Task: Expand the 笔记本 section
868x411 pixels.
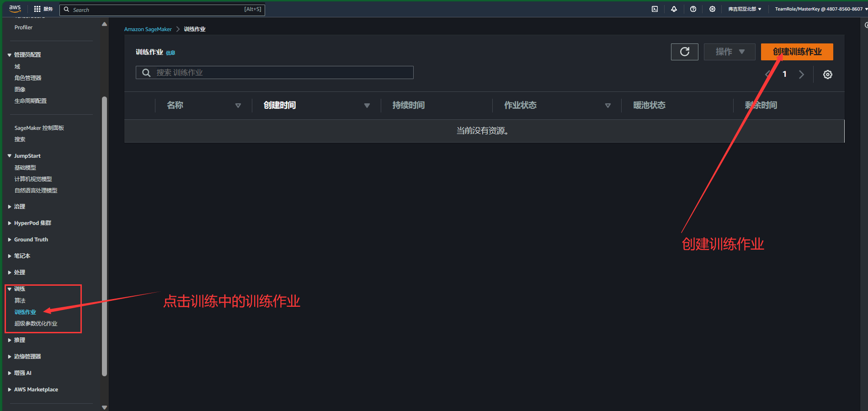Action: tap(9, 256)
